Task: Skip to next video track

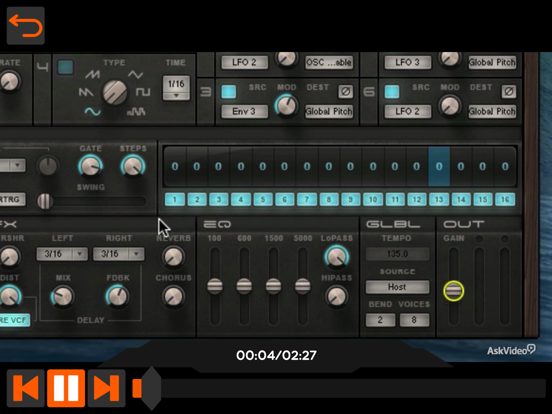Action: click(107, 388)
